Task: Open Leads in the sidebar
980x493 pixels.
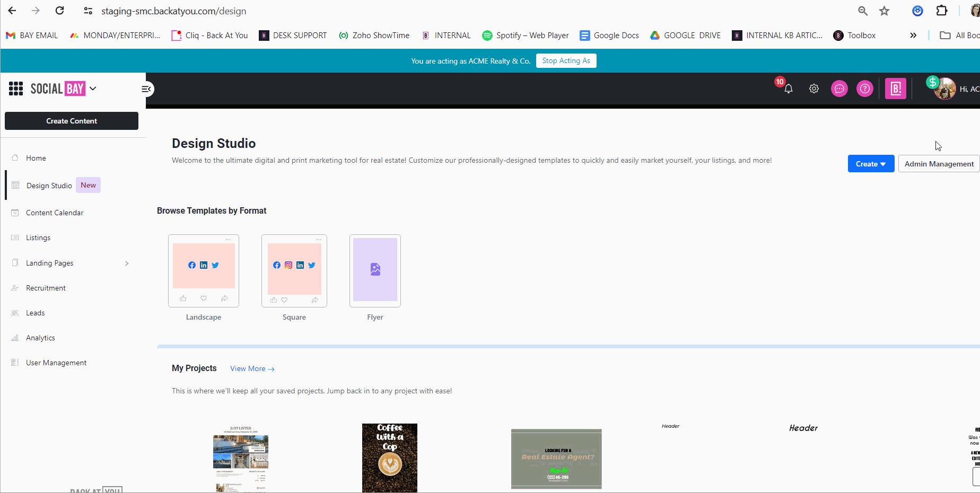Action: coord(35,313)
